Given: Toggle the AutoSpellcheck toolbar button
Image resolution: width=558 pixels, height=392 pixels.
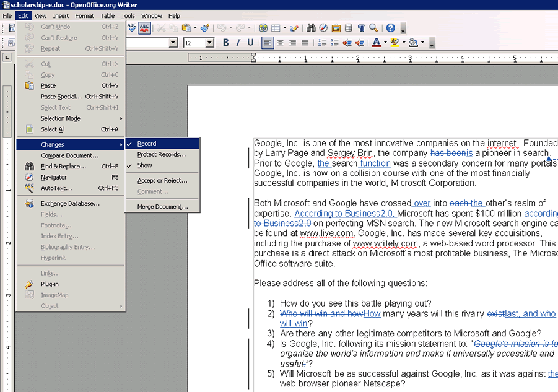Looking at the screenshot, I should pos(144,28).
